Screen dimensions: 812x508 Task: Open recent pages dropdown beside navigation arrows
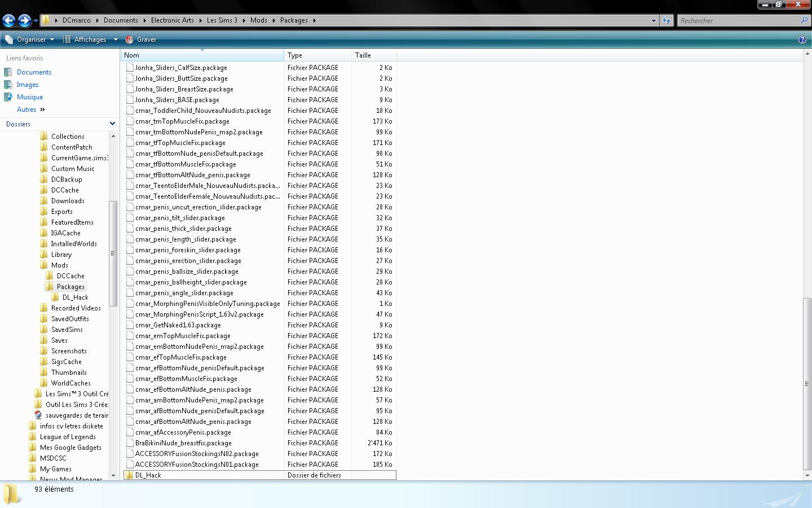tap(36, 21)
